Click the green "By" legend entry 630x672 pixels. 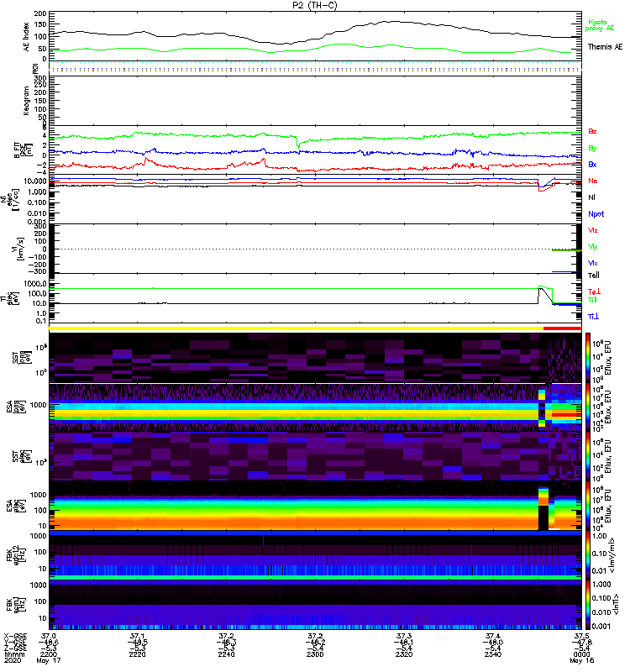tap(592, 149)
